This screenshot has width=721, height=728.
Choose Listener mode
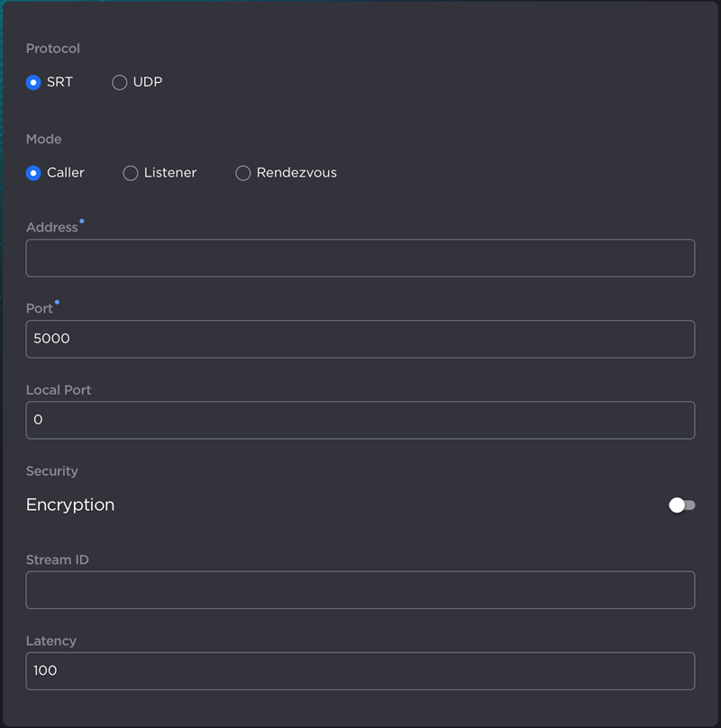pyautogui.click(x=130, y=173)
